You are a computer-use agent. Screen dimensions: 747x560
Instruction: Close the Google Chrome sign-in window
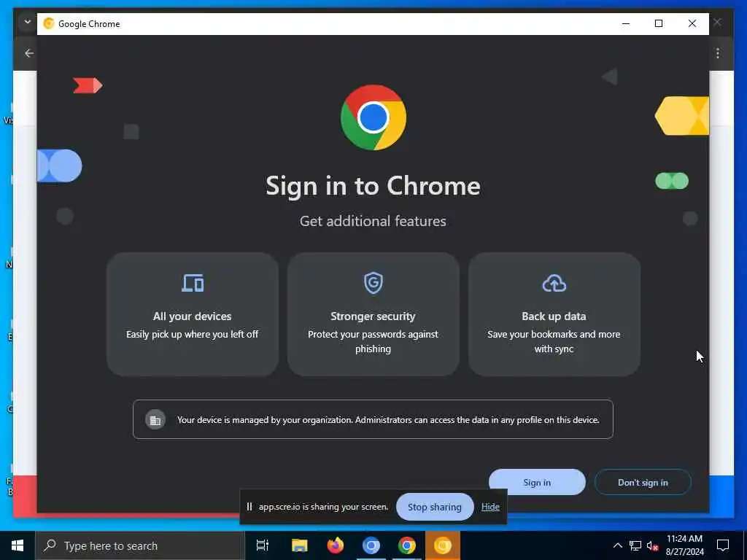coord(692,23)
